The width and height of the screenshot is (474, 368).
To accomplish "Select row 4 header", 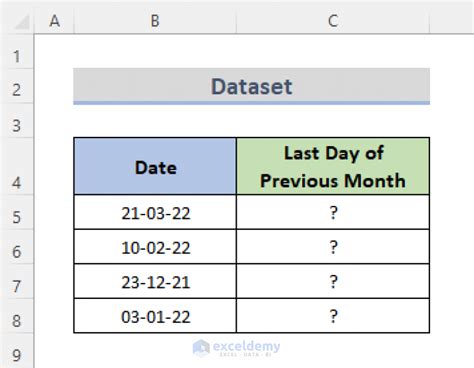I will [17, 166].
